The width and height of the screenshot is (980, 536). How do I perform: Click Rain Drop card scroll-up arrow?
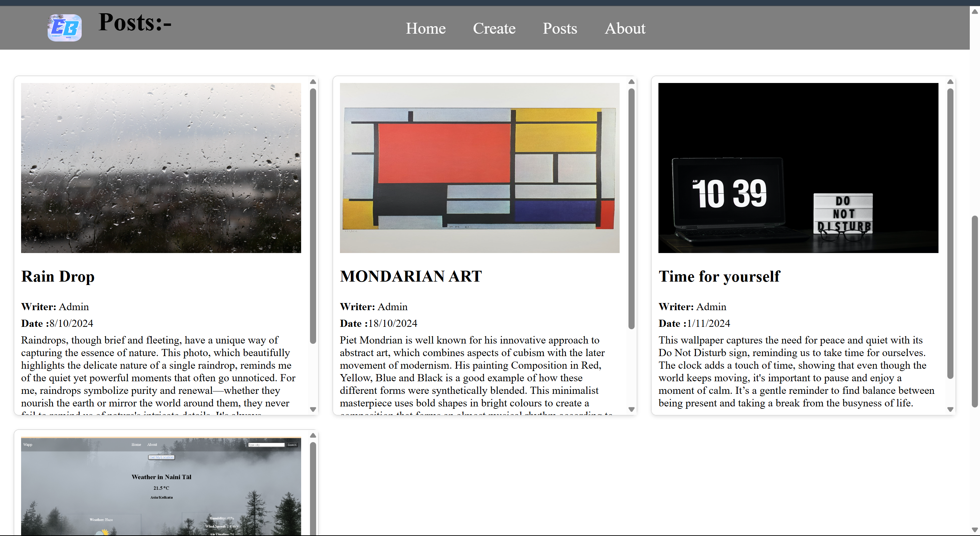click(x=313, y=82)
